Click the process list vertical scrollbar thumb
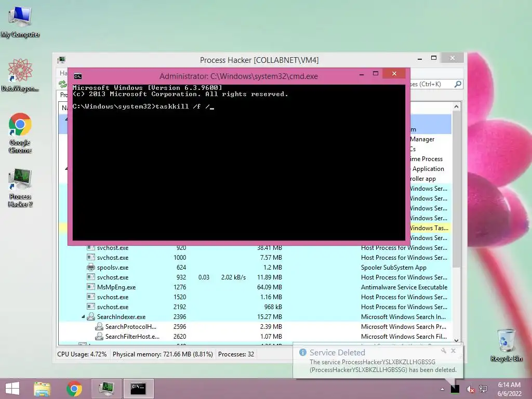The width and height of the screenshot is (532, 399). [456, 189]
